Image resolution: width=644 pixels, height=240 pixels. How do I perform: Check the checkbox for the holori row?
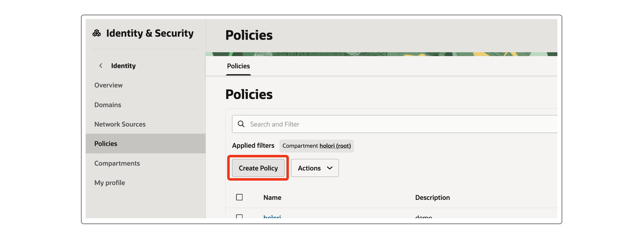pos(239,216)
